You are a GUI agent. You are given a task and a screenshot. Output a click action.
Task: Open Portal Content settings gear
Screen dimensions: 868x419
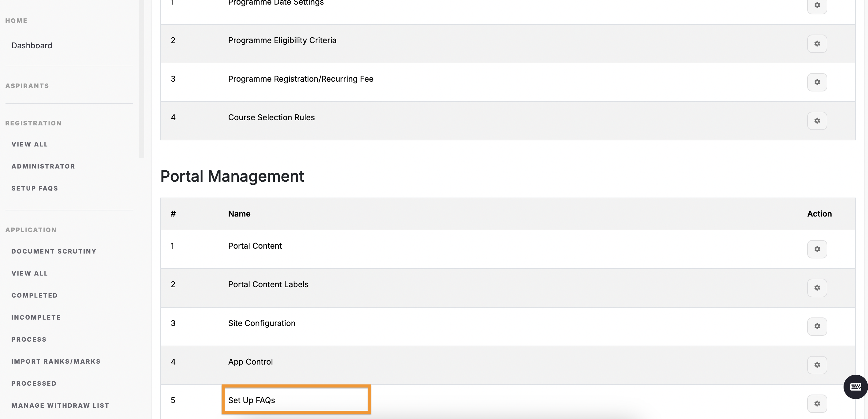click(817, 249)
